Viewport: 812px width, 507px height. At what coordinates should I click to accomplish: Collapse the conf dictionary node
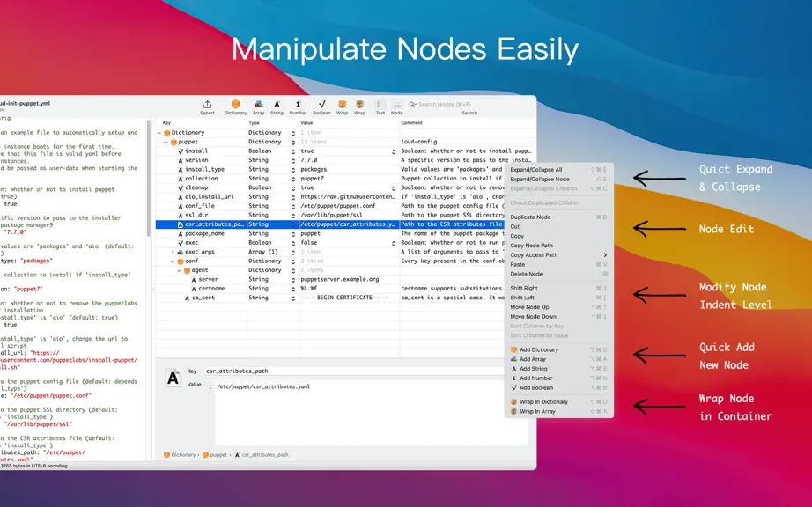coord(173,261)
